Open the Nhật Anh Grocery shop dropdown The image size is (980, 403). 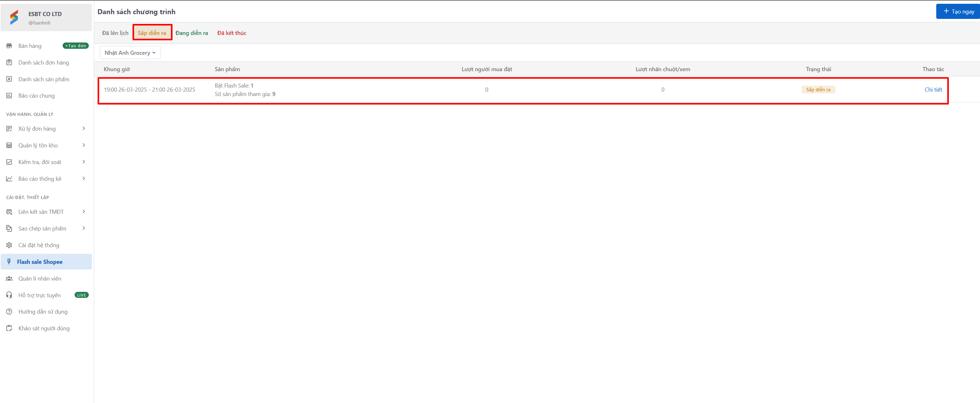130,53
